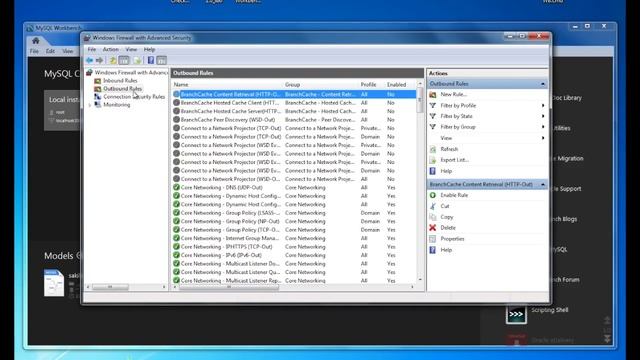640x360 pixels.
Task: Open the View menu in Windows Firewall
Action: click(x=131, y=49)
